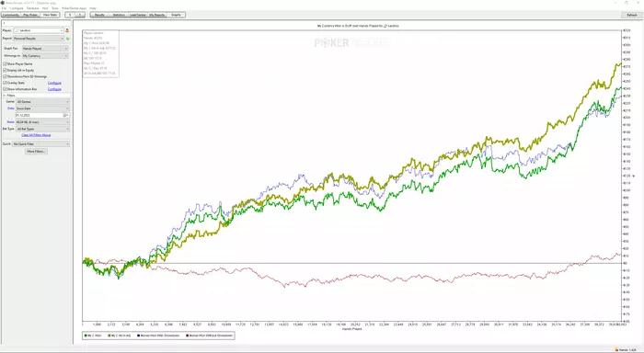This screenshot has width=644, height=353.
Task: Click the Refresh button
Action: 632,15
